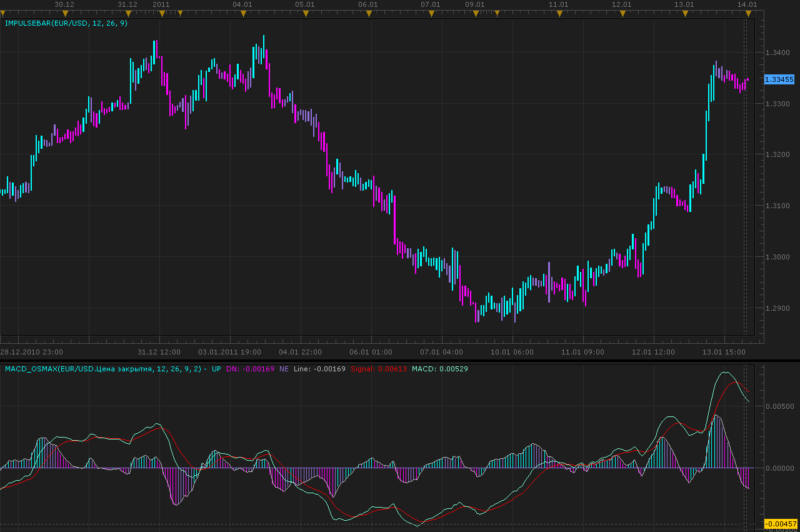Click the 0.00500 MACD axis label
Screen dimensions: 800x532
tap(779, 407)
